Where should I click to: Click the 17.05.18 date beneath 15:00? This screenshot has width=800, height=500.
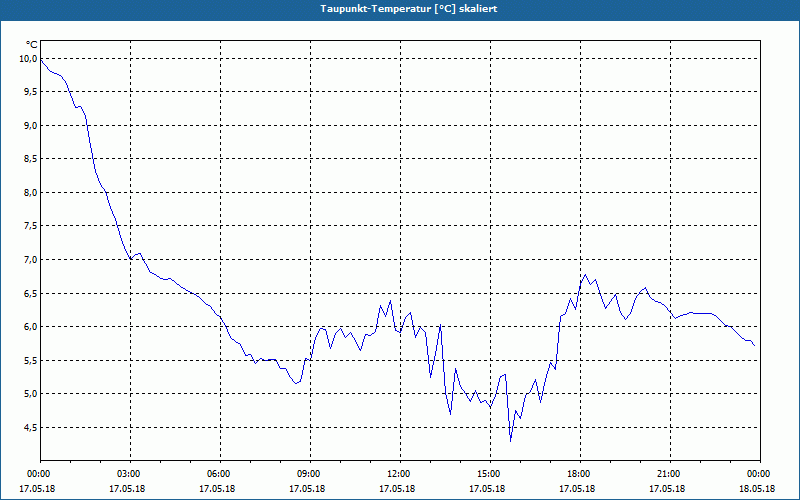coord(487,489)
